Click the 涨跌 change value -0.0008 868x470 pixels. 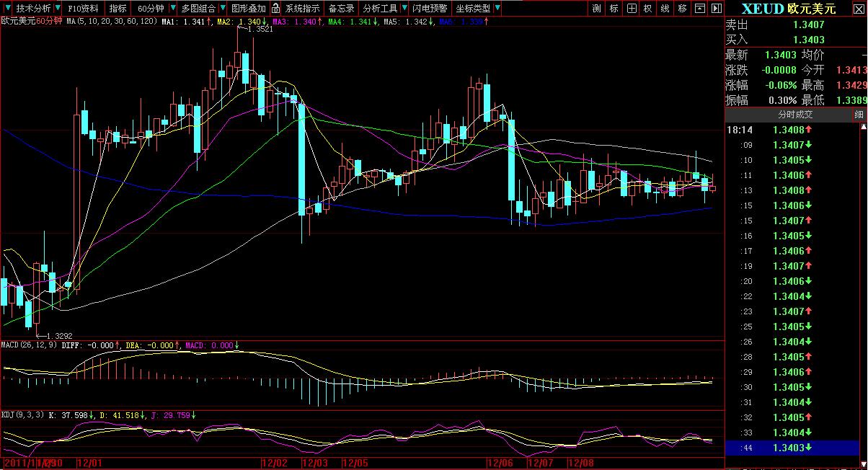point(779,70)
